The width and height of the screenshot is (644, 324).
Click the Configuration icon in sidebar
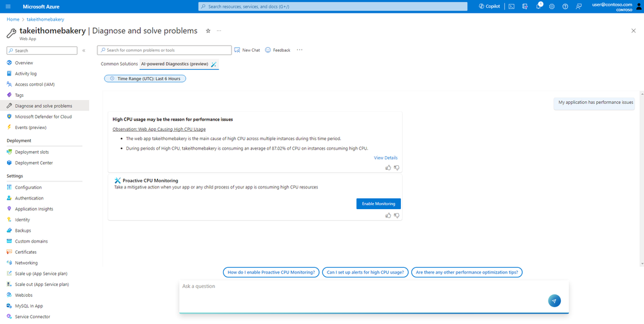click(9, 187)
